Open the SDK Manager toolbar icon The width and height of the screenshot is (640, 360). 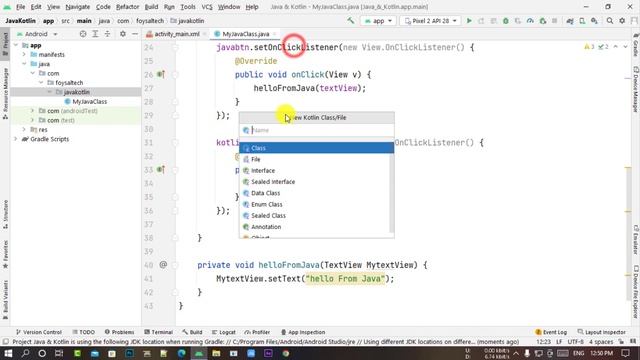(594, 20)
